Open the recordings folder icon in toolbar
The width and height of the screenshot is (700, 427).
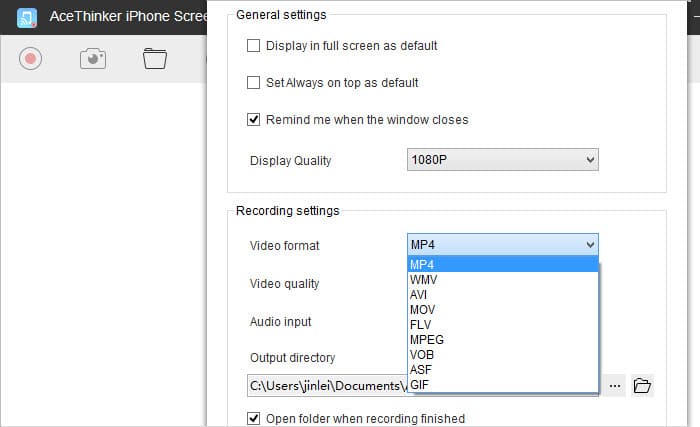pyautogui.click(x=155, y=59)
